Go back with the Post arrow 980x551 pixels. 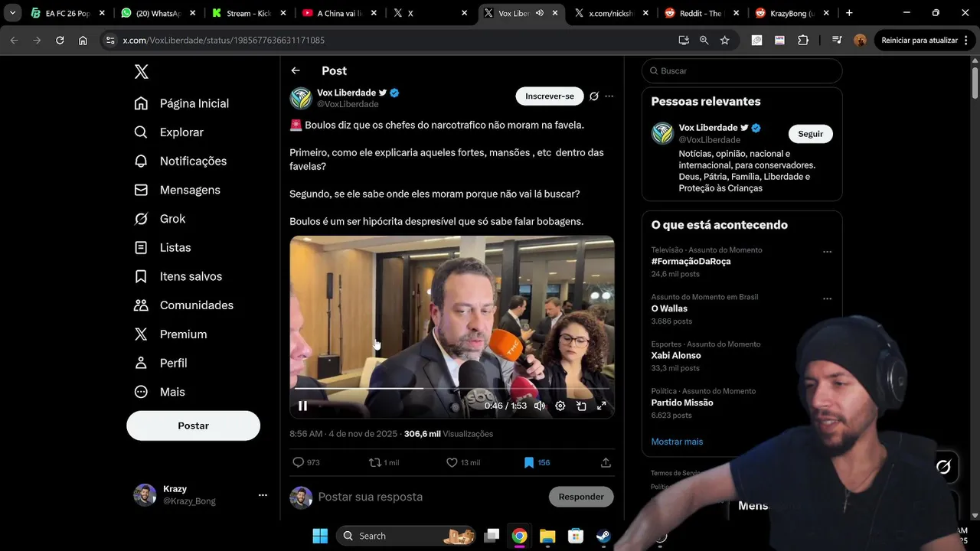(x=296, y=70)
